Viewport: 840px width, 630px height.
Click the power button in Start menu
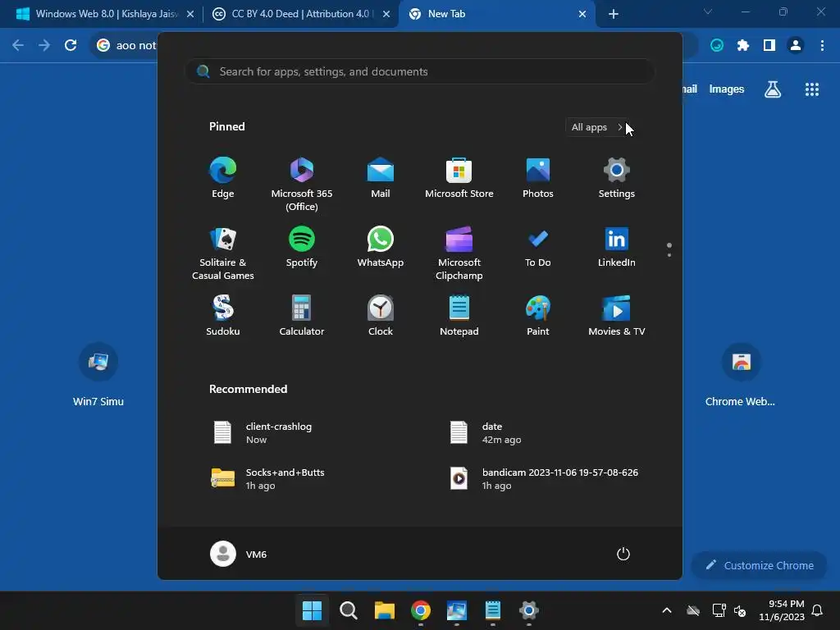(x=623, y=554)
